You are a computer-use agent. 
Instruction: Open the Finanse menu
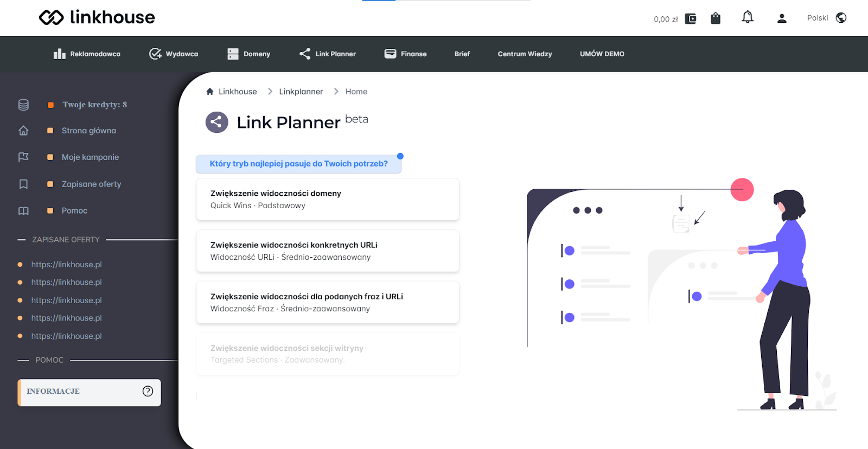[406, 54]
